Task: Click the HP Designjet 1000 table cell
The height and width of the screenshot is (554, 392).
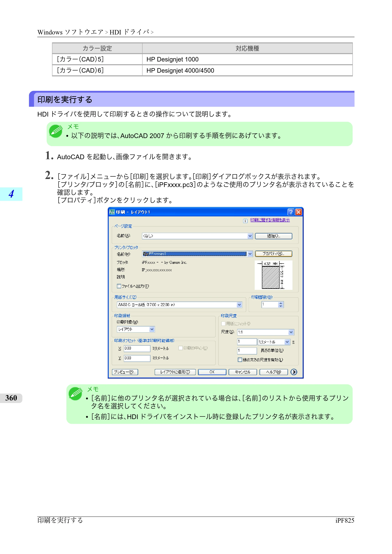Action: 247,59
